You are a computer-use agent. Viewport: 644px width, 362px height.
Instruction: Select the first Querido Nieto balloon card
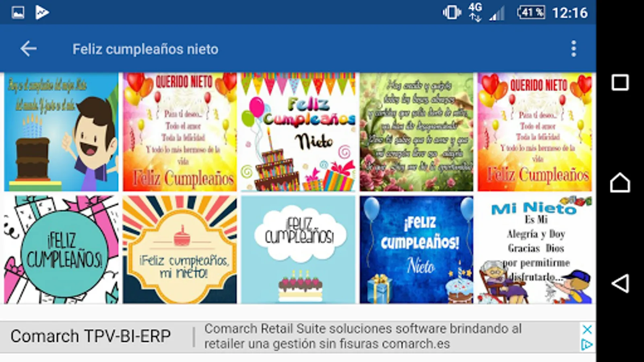tap(180, 132)
